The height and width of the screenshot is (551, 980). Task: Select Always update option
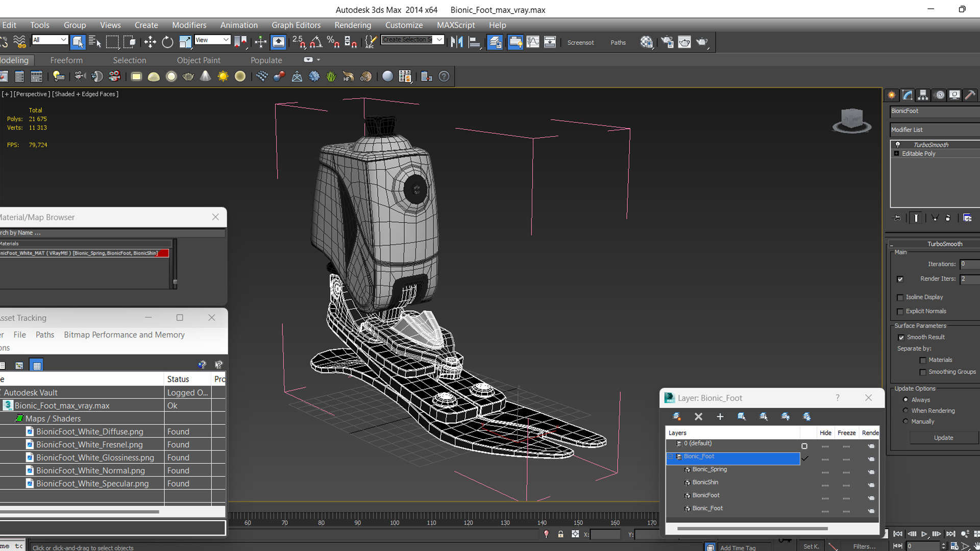[906, 399]
